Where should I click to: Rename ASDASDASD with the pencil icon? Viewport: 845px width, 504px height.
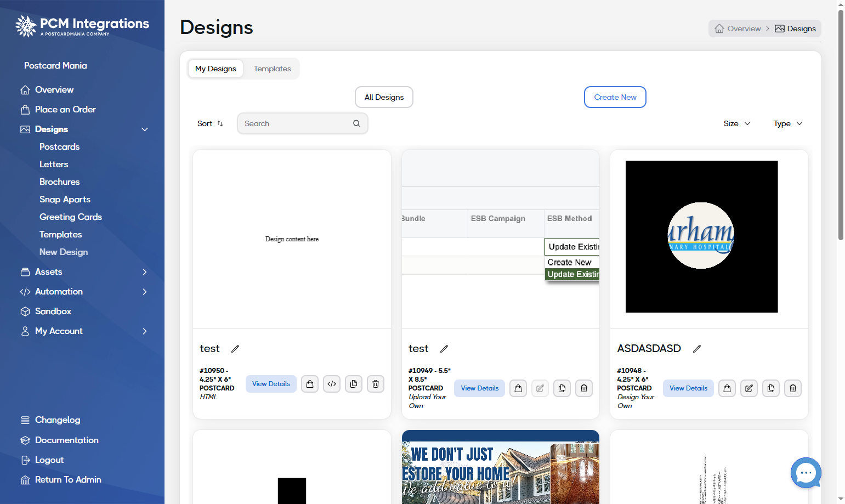click(697, 349)
